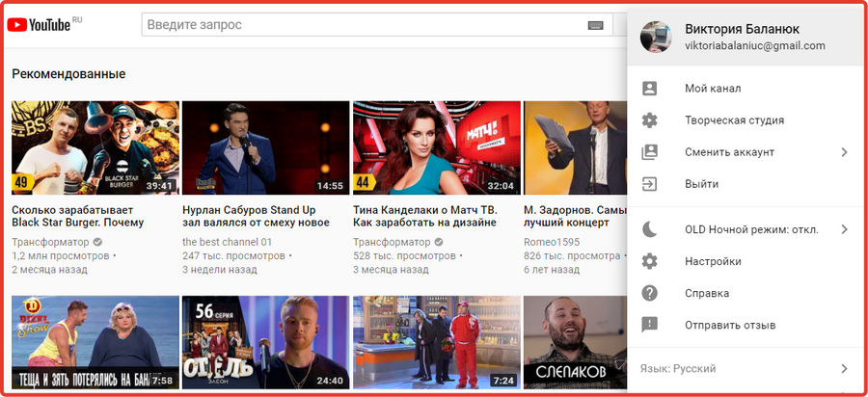
Task: Open Язык: Русский language entry
Action: click(x=746, y=369)
